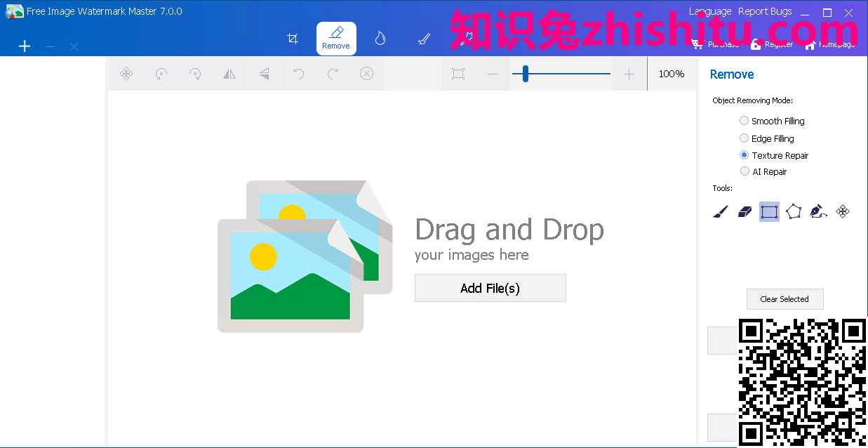Viewport: 868px width, 448px height.
Task: Click the fit-to-window icon
Action: tap(458, 74)
